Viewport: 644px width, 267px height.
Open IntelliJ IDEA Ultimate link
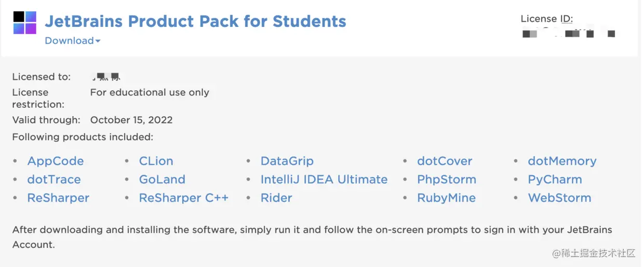coord(324,179)
